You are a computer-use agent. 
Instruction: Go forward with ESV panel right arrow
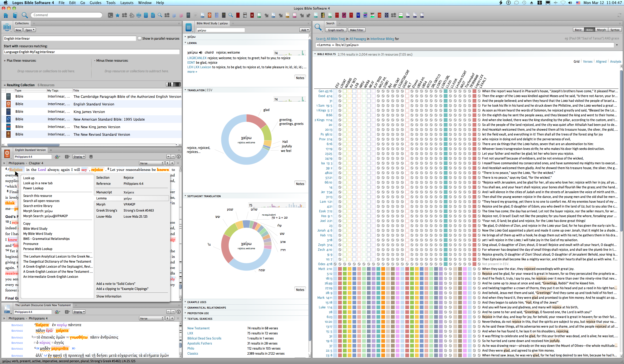(x=173, y=157)
